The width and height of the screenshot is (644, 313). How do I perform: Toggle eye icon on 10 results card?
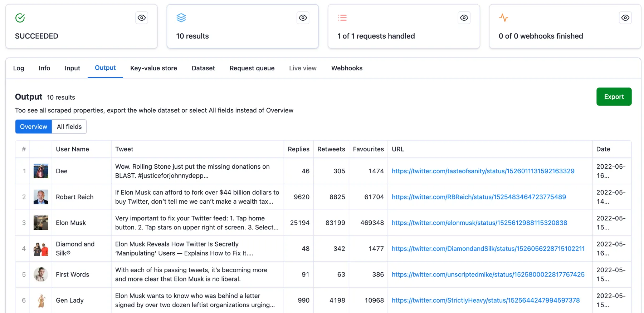coord(303,18)
